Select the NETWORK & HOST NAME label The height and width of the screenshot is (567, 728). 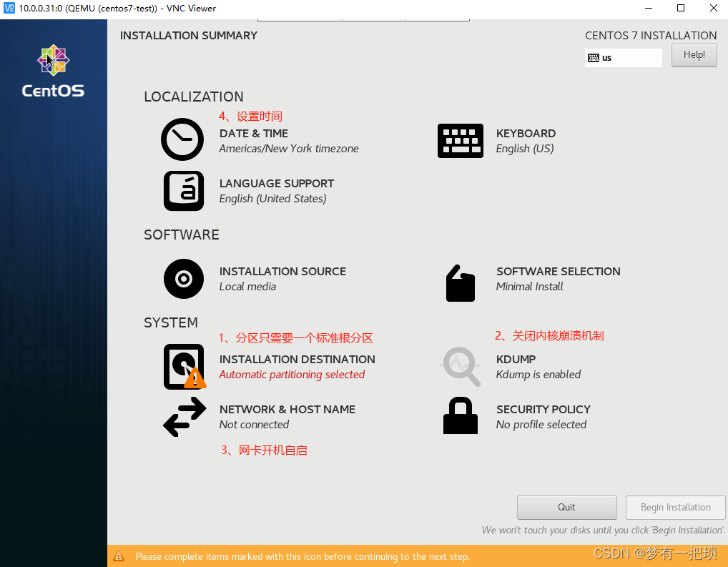pos(287,409)
